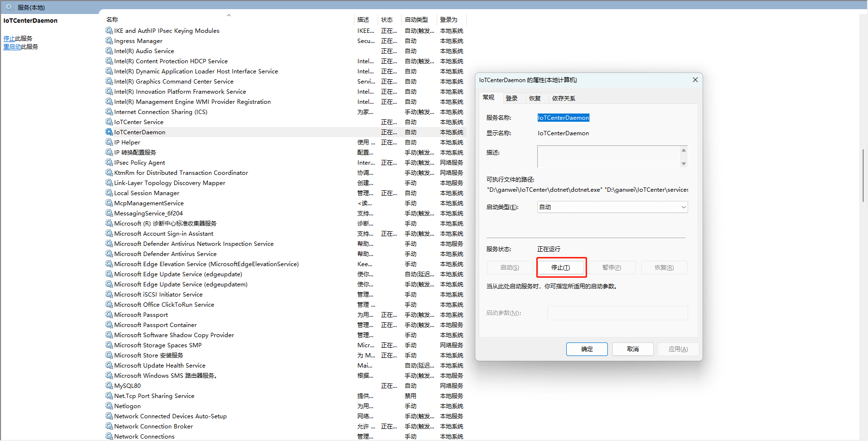The height and width of the screenshot is (441, 868).
Task: Click the description box scroll-down arrow
Action: coord(684,164)
